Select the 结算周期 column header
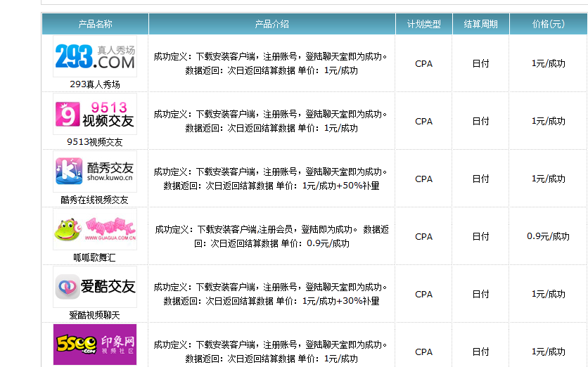This screenshot has width=588, height=367. click(x=480, y=24)
